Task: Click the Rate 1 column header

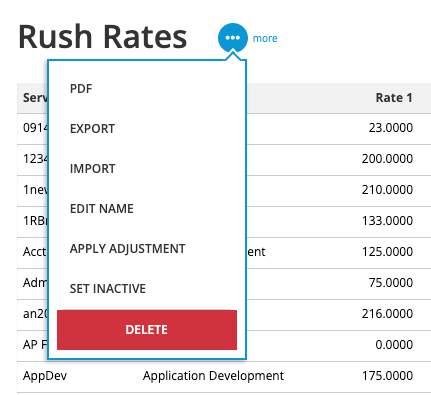Action: pos(394,98)
